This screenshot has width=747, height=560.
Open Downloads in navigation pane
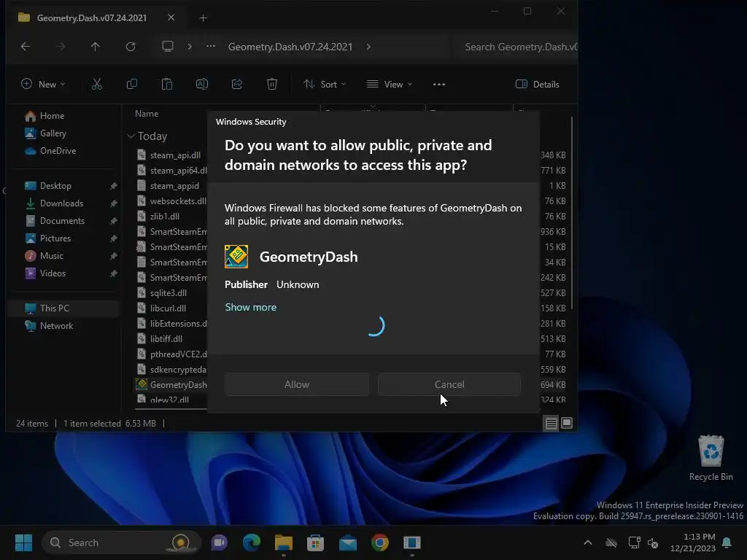pos(61,203)
